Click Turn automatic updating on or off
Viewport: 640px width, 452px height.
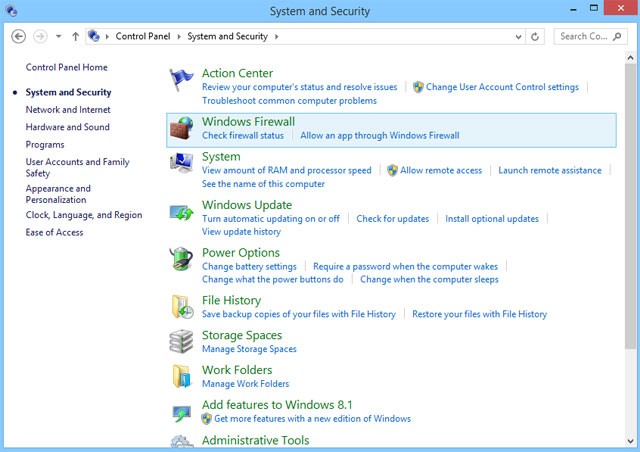pyautogui.click(x=271, y=219)
